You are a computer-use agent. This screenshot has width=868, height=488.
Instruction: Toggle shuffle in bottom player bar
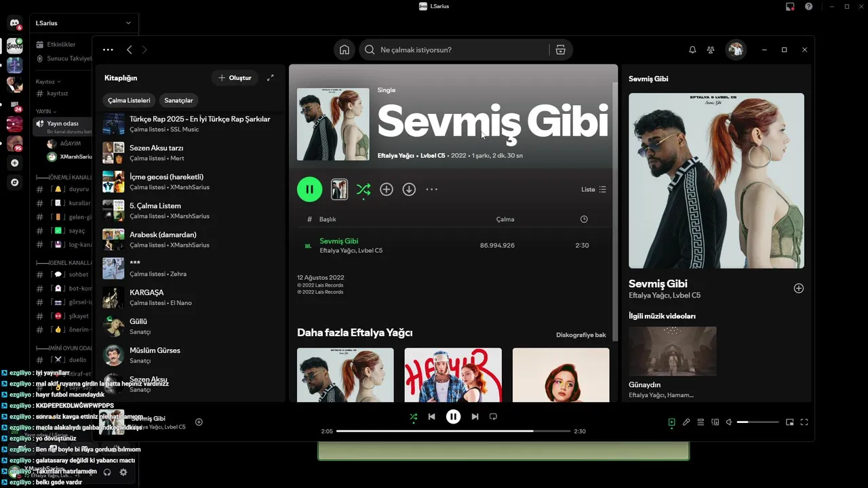(414, 417)
